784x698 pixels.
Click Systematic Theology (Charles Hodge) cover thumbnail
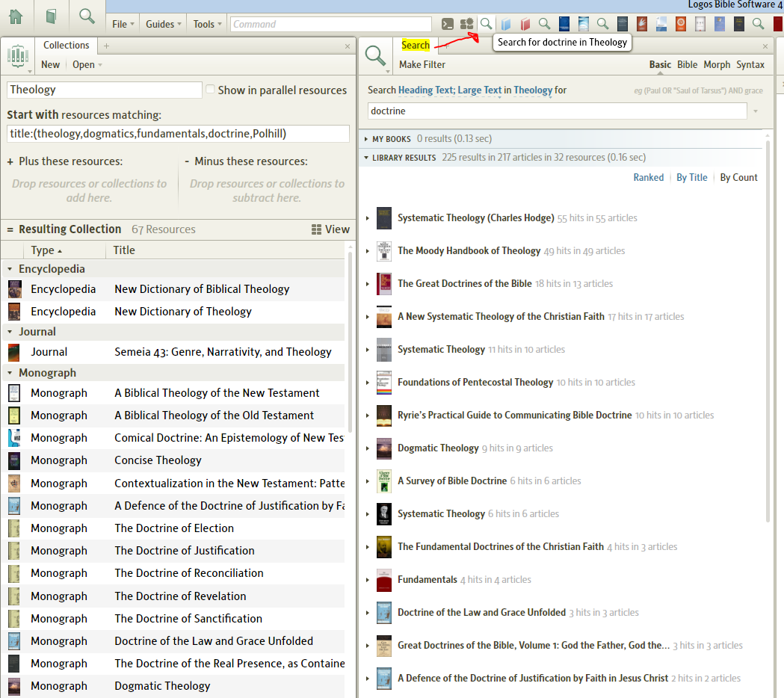pyautogui.click(x=384, y=218)
